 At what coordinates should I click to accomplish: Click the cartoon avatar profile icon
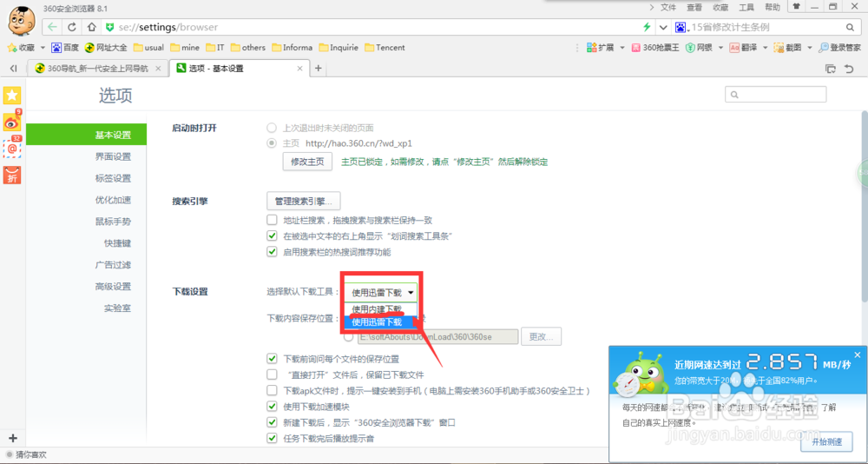coord(21,22)
